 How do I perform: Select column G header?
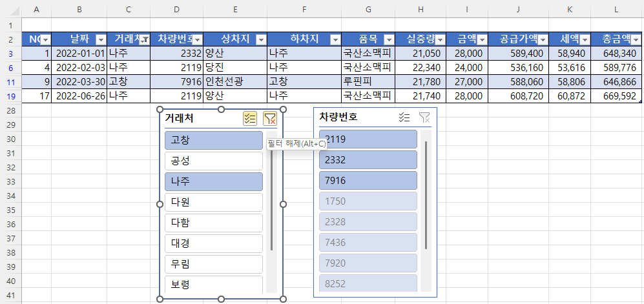click(x=368, y=9)
